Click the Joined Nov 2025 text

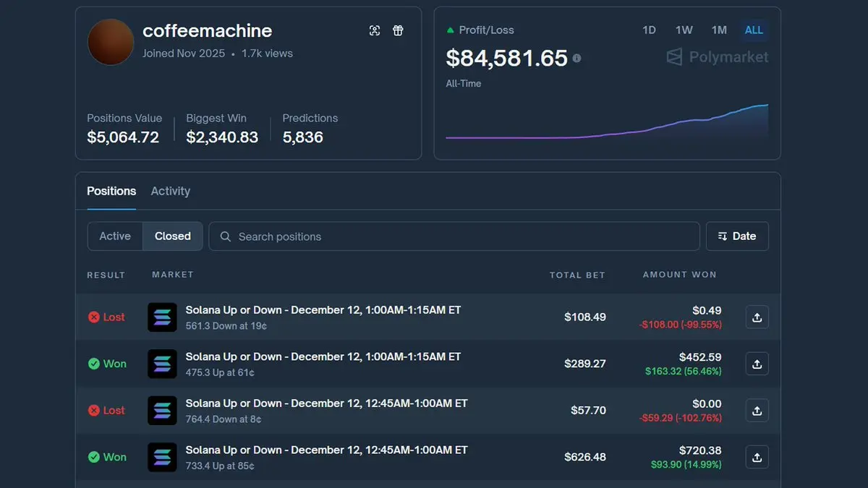pyautogui.click(x=184, y=53)
